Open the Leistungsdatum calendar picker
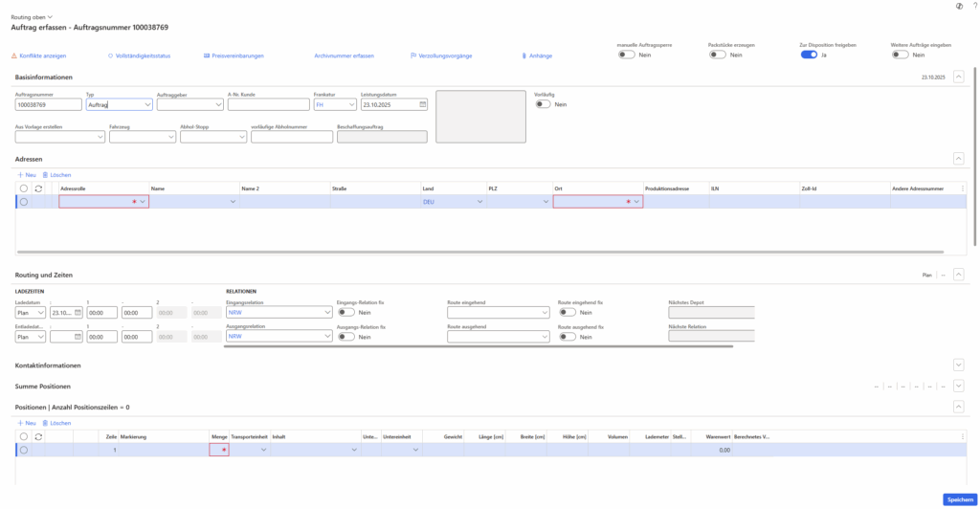The height and width of the screenshot is (509, 980). tap(422, 105)
